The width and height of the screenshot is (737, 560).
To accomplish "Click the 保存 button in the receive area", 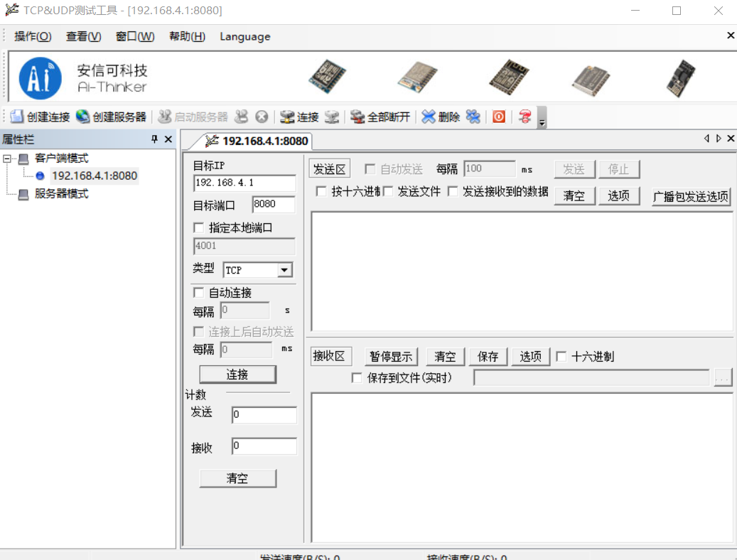I will click(488, 357).
